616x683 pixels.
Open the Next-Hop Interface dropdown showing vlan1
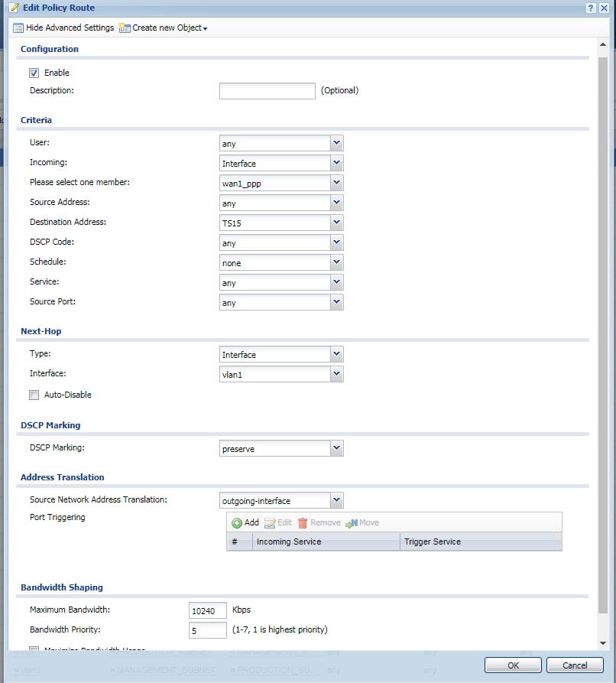click(x=336, y=374)
